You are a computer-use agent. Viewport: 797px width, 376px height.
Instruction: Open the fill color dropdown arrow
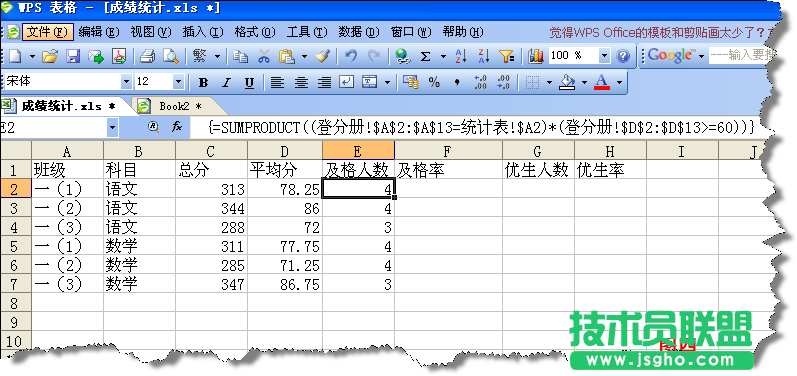tap(584, 82)
